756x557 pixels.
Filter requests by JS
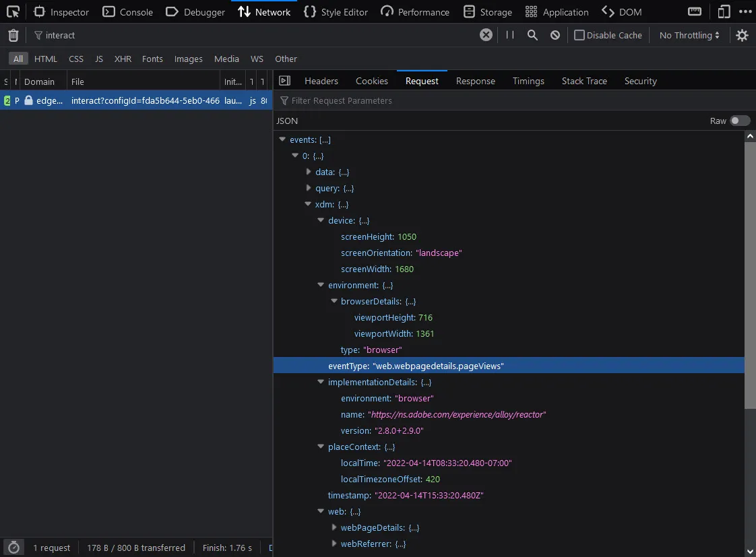pyautogui.click(x=99, y=59)
